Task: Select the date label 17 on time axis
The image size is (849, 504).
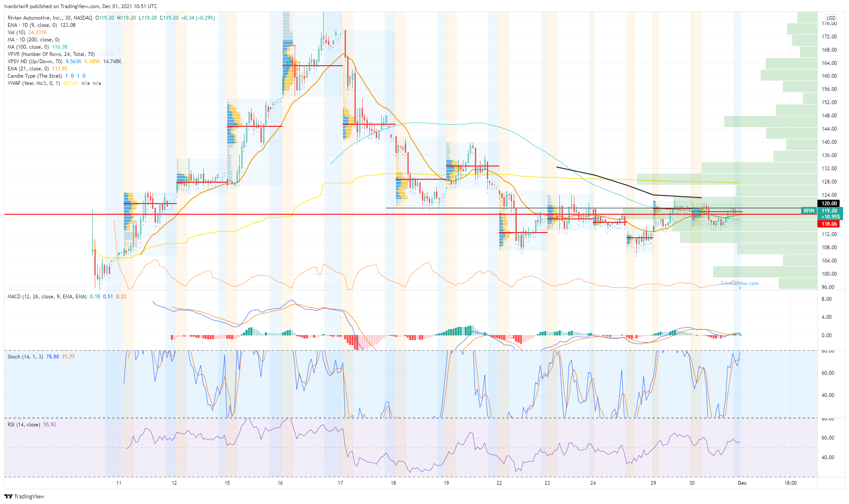Action: click(340, 483)
